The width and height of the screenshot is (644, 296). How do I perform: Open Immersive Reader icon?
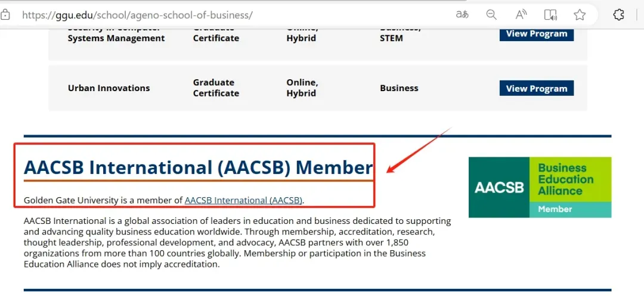pos(550,15)
